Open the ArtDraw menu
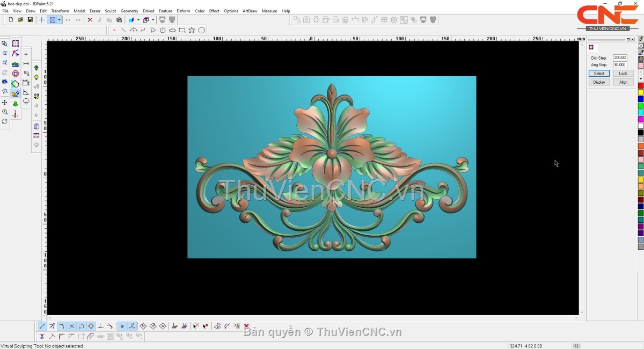The height and width of the screenshot is (349, 644). (250, 11)
